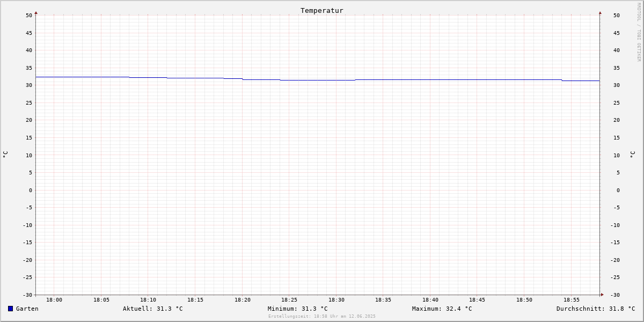The height and width of the screenshot is (322, 644).
Task: Click the 18:40 time axis label
Action: (x=430, y=300)
